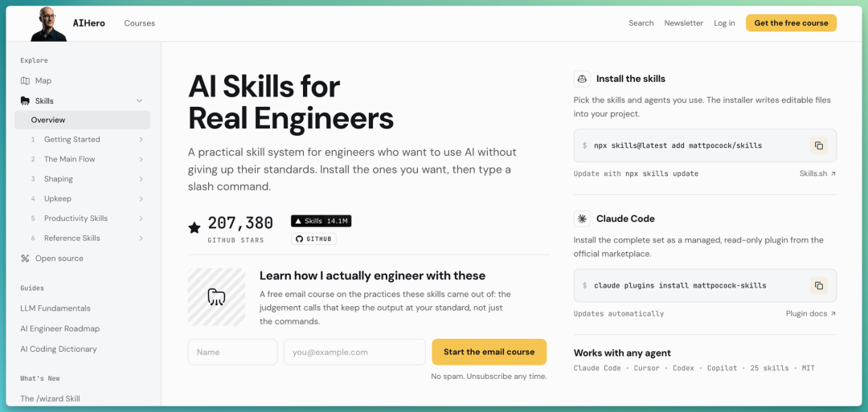This screenshot has height=412, width=868.
Task: Click Start the email course button
Action: point(489,352)
